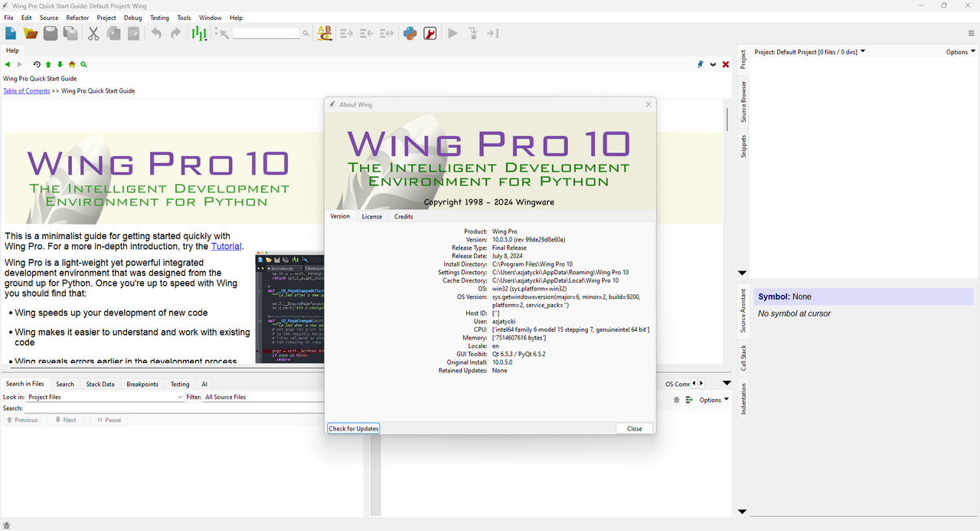
Task: Click the Pause search button
Action: coord(108,420)
